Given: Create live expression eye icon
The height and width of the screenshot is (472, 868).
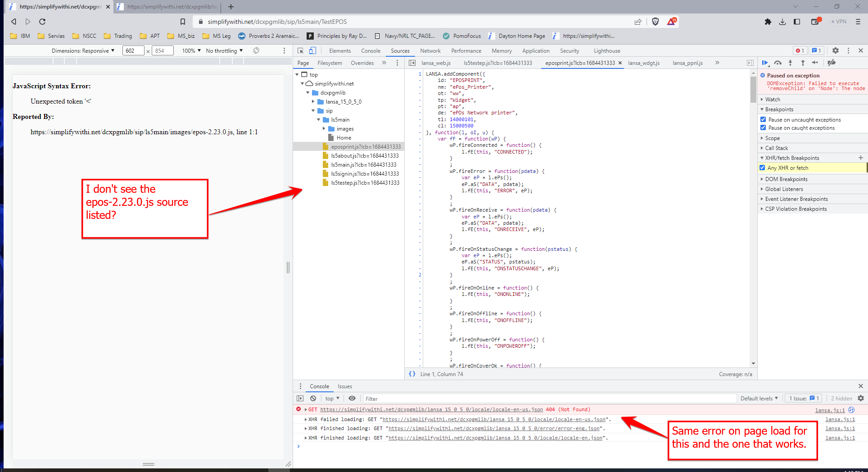Looking at the screenshot, I should click(x=352, y=399).
